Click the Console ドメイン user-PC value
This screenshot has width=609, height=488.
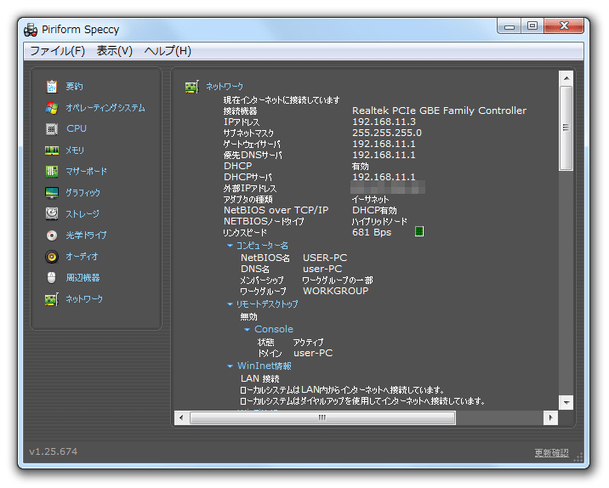313,353
